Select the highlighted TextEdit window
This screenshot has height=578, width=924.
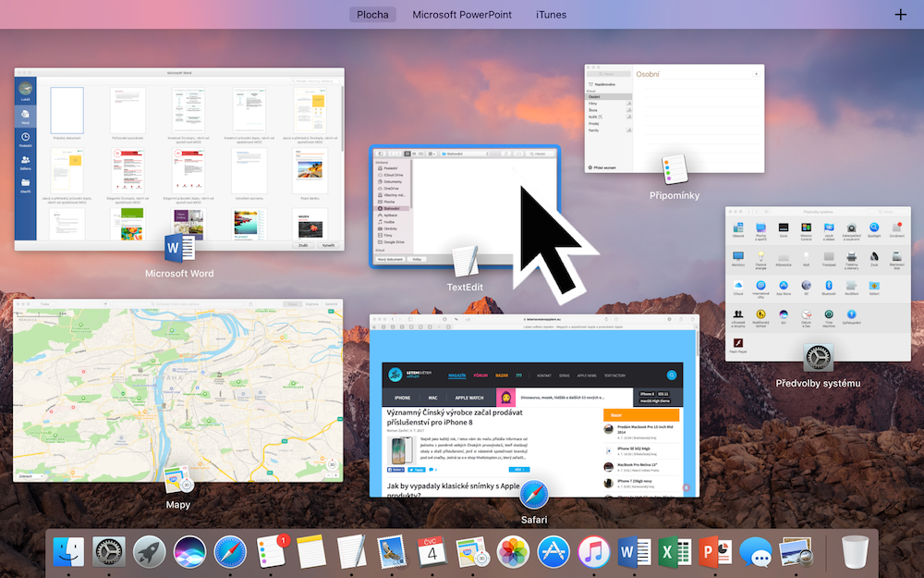(x=465, y=206)
